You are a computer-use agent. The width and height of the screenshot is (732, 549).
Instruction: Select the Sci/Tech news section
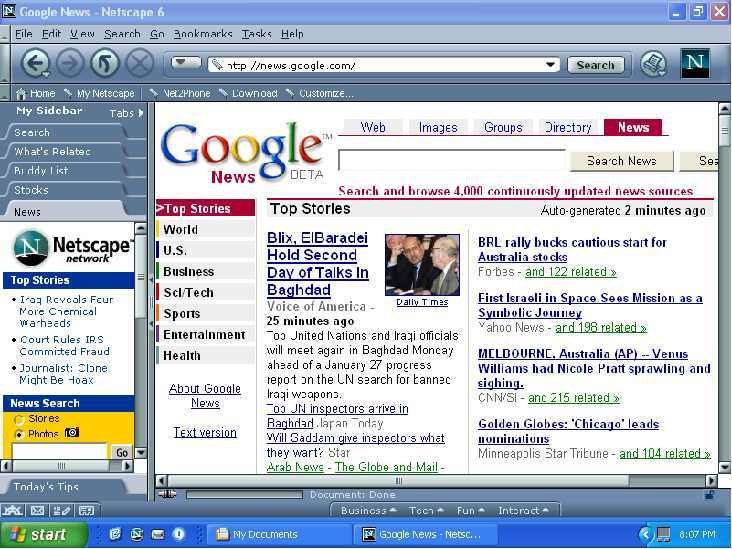pyautogui.click(x=206, y=292)
